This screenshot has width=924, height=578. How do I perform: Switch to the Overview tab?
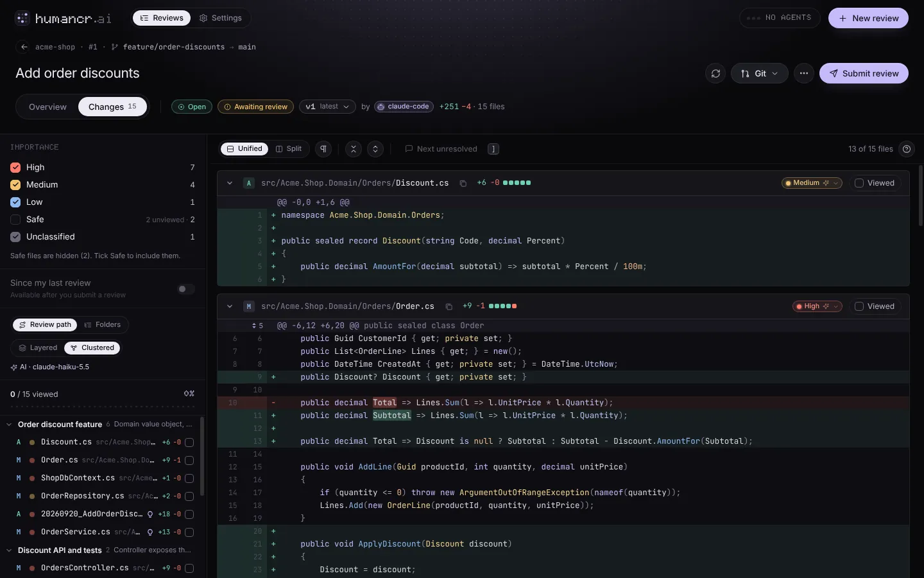(x=47, y=107)
